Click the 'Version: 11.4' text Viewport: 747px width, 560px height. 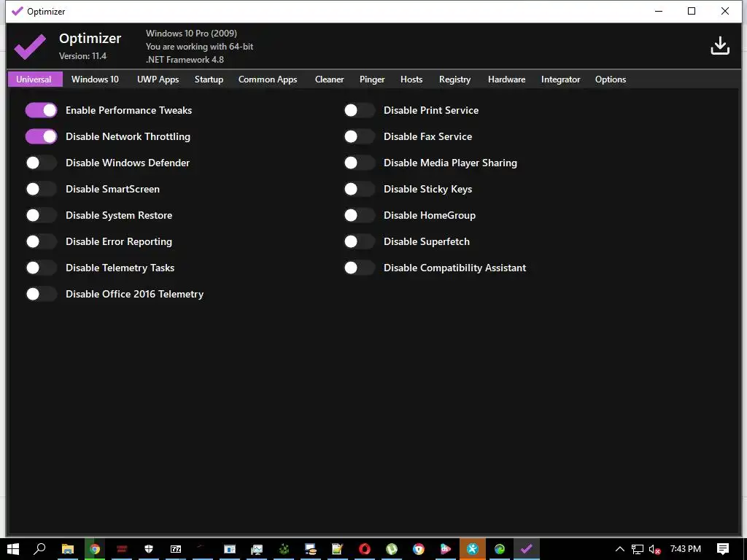point(83,56)
